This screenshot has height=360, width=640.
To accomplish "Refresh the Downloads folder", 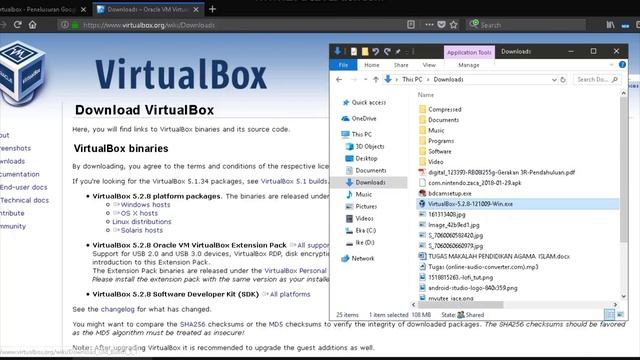I will (563, 80).
